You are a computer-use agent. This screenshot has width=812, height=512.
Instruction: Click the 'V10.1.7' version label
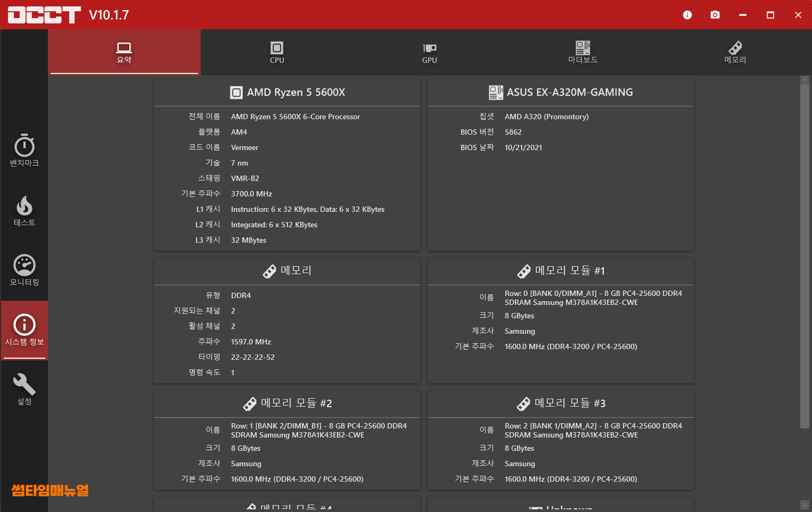109,15
